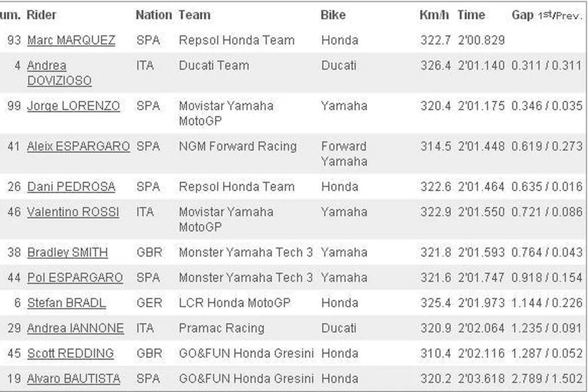Viewport: 588px width, 392px height.
Task: Click the Rider column header
Action: coord(41,15)
